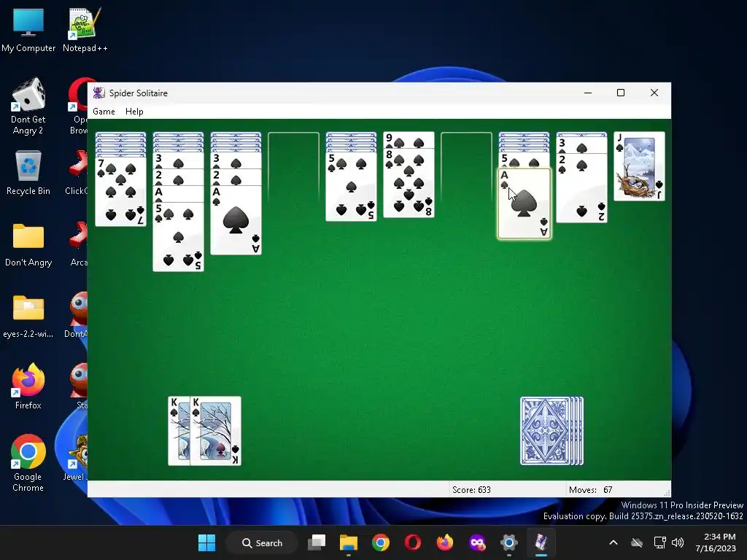This screenshot has height=560, width=747.
Task: Click the Spider Solitaire taskbar icon
Action: pos(541,542)
